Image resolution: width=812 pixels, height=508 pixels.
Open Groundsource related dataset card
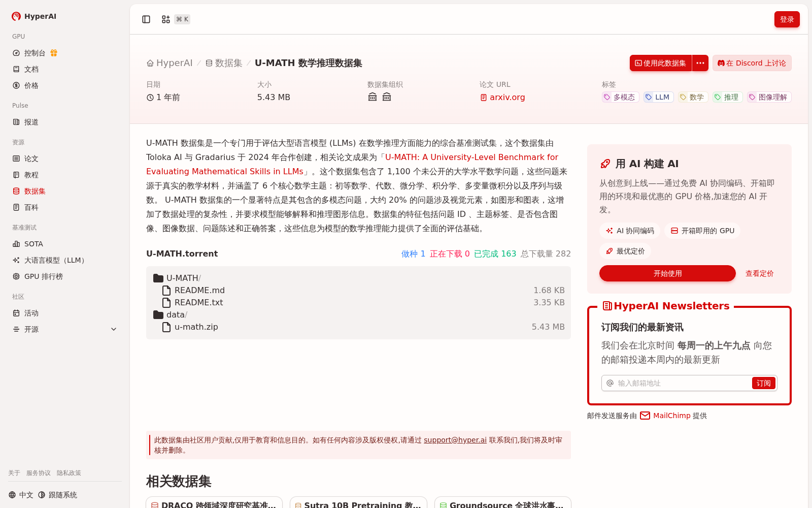point(503,503)
